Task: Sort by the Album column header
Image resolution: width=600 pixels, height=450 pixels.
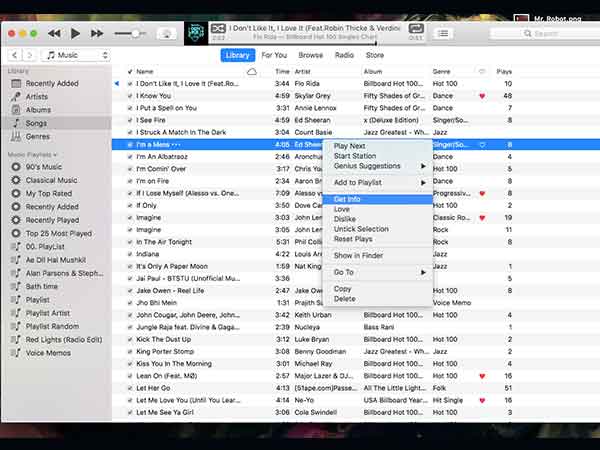Action: pos(373,72)
